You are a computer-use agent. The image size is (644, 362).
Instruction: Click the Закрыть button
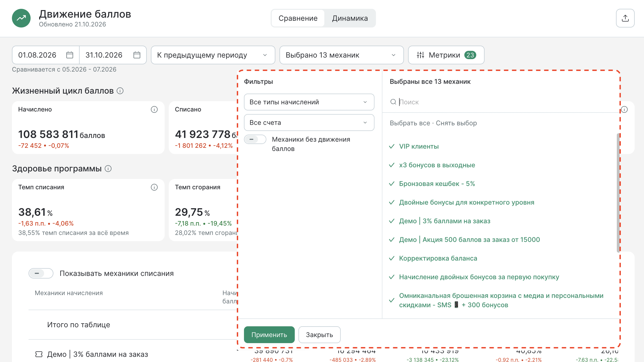tap(319, 335)
